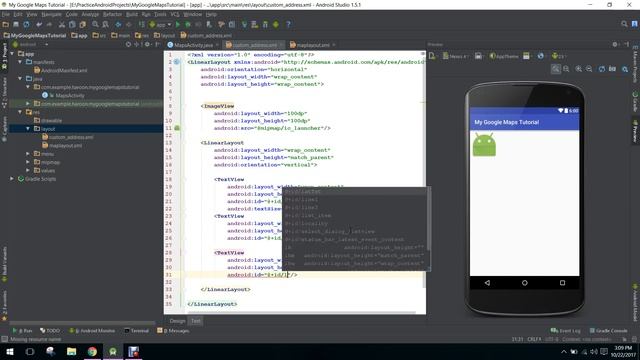Click the Help question mark icon
Screen dimensions: 640x360
288,24
